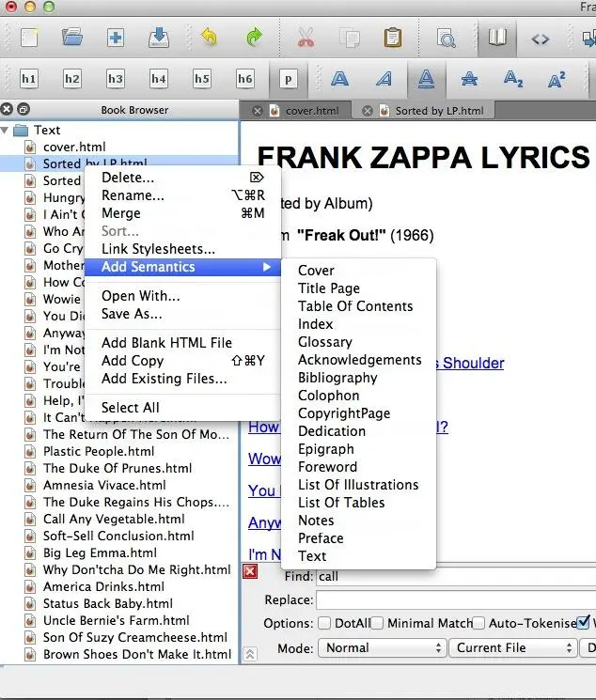Enable the DotAll option checkbox
596x700 pixels.
pyautogui.click(x=324, y=623)
